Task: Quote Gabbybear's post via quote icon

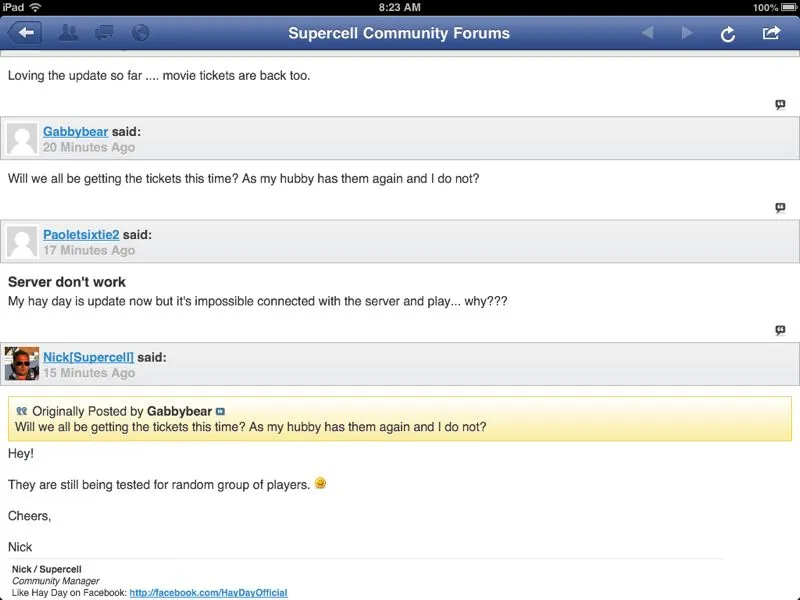Action: tap(780, 208)
